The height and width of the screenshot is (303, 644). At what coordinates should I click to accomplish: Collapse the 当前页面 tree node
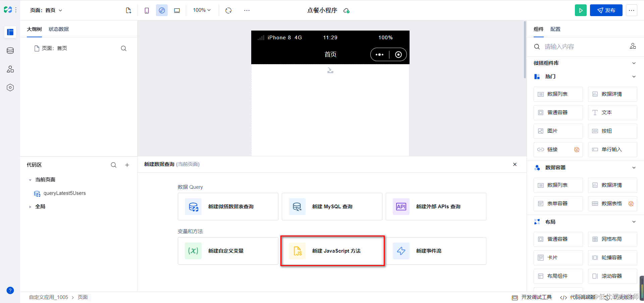click(x=30, y=180)
